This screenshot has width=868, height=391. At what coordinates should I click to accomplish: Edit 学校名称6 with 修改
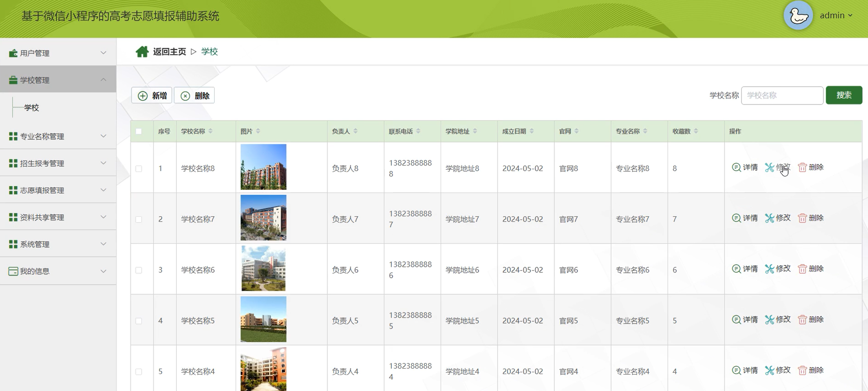[778, 269]
